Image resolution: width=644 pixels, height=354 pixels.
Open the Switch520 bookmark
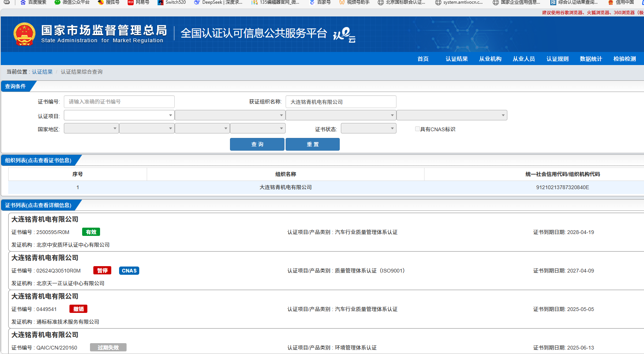click(x=172, y=2)
